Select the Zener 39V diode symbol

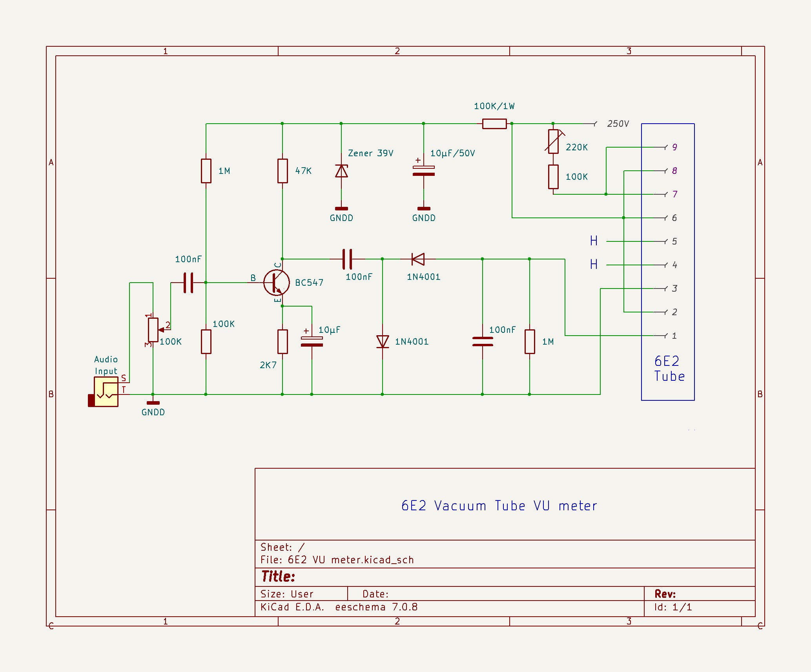[x=341, y=171]
